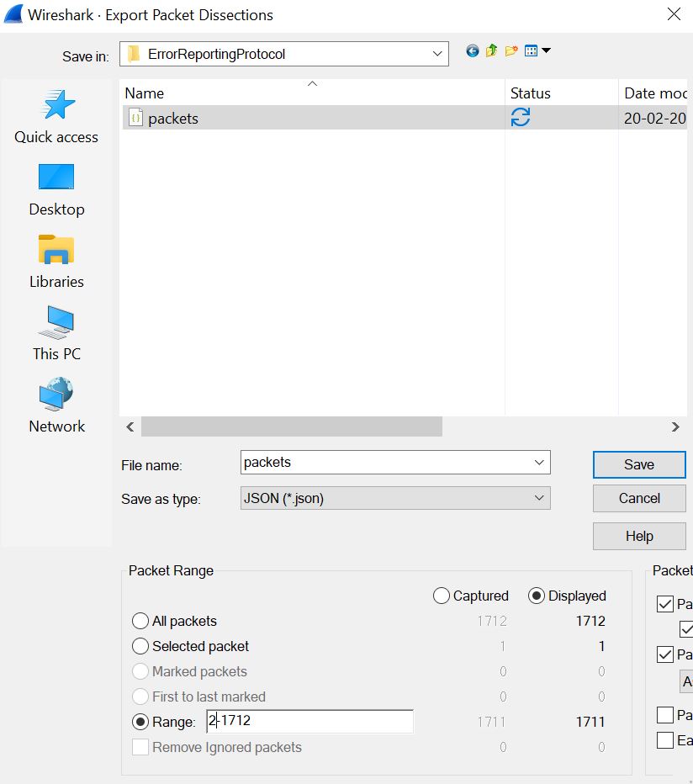Click the scroll left arrow

130,426
